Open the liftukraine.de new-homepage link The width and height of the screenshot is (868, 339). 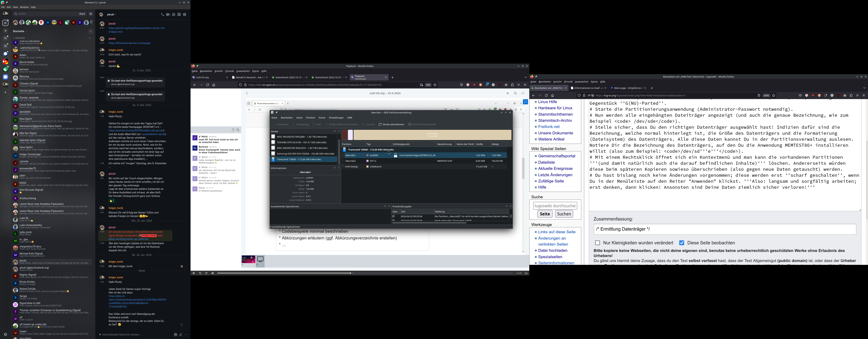[129, 43]
